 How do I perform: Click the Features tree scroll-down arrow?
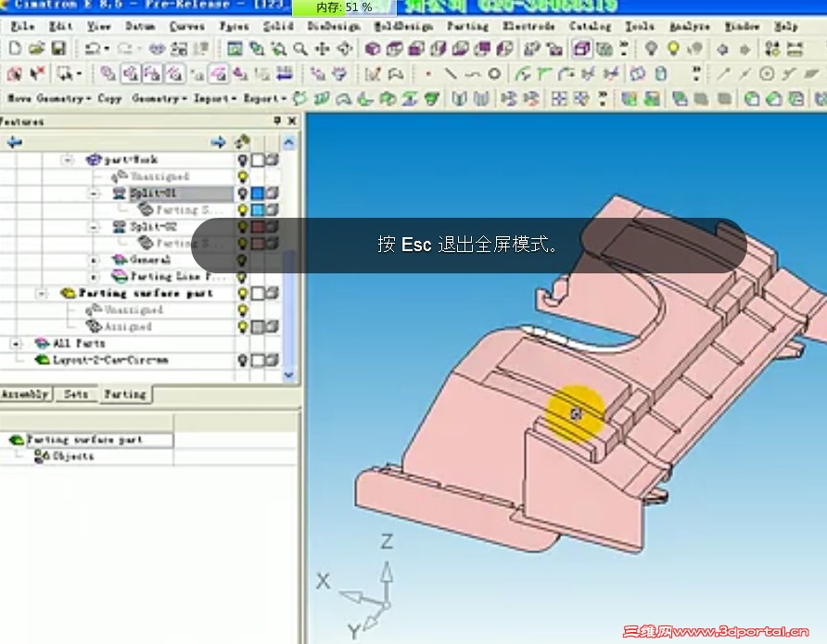tap(288, 375)
